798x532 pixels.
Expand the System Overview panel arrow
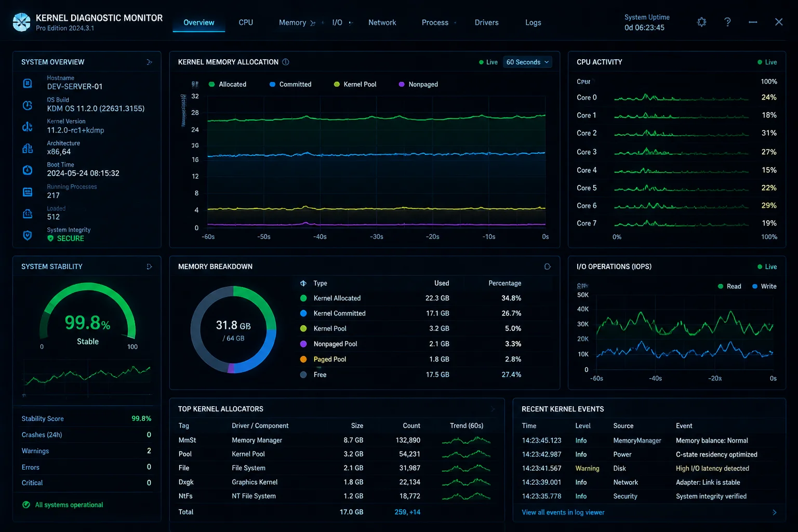coord(149,62)
